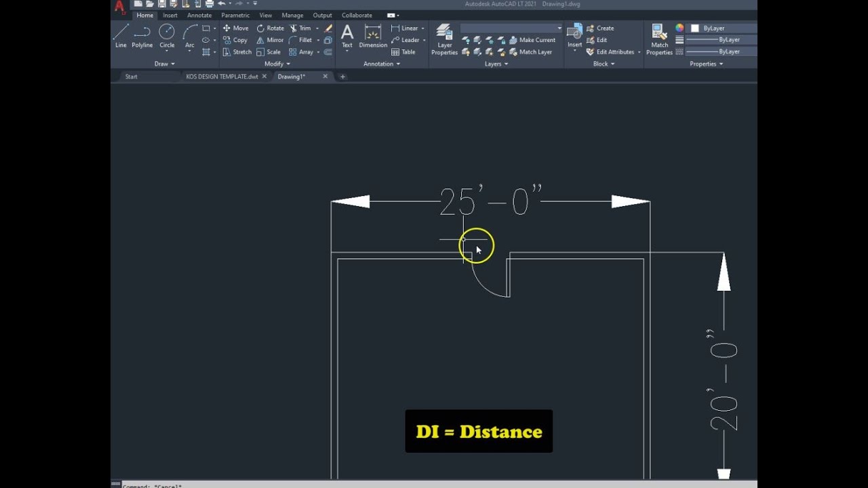The width and height of the screenshot is (868, 488).
Task: Click the Plot printer icon
Action: 209,4
